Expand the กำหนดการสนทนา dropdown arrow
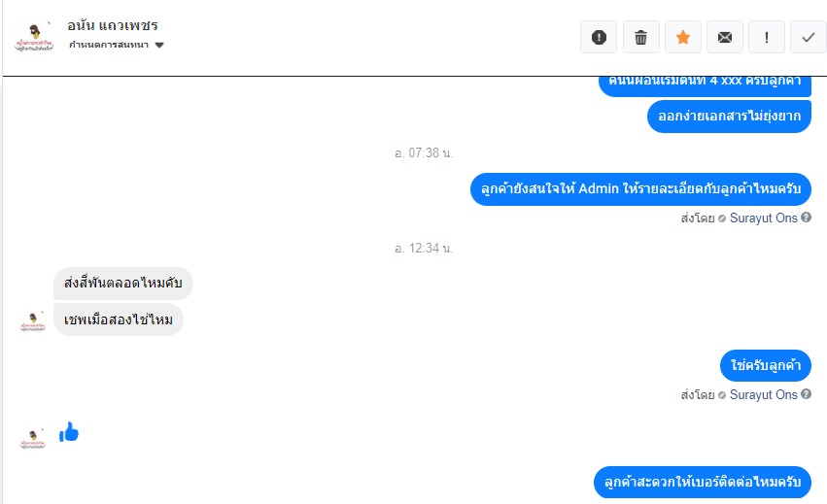Viewport: 827px width, 504px height. (x=159, y=45)
